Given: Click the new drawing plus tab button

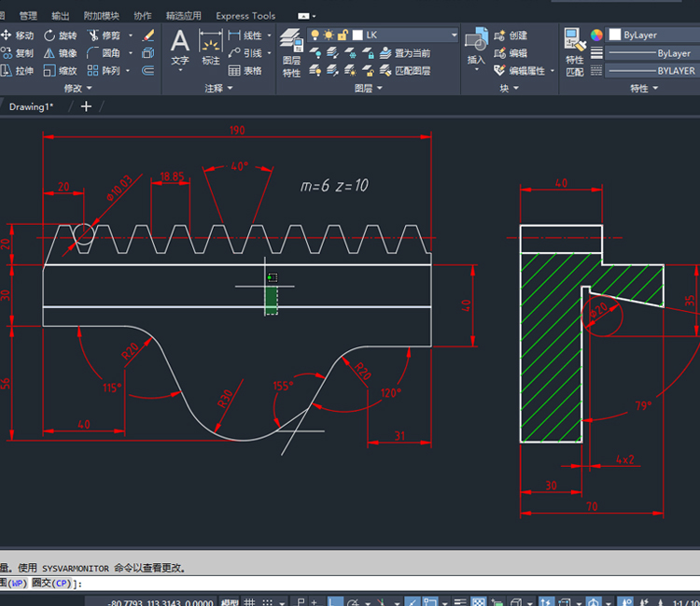Looking at the screenshot, I should 86,106.
